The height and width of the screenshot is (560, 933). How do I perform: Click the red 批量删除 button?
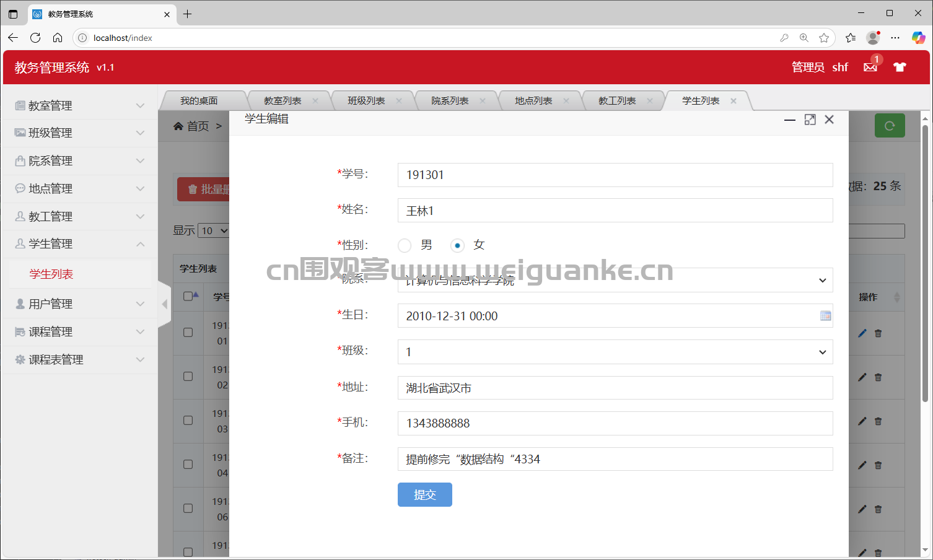pos(203,189)
